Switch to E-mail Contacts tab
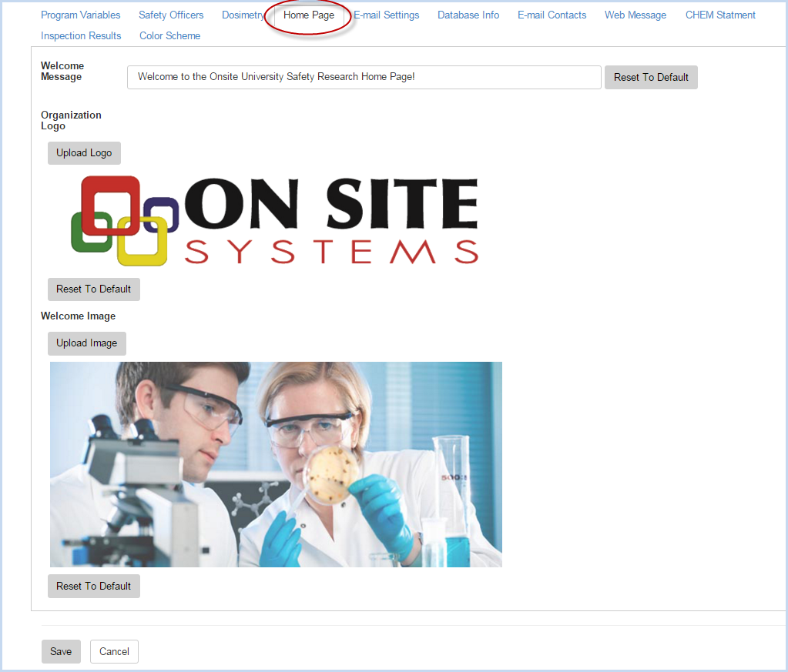This screenshot has height=672, width=788. (552, 15)
